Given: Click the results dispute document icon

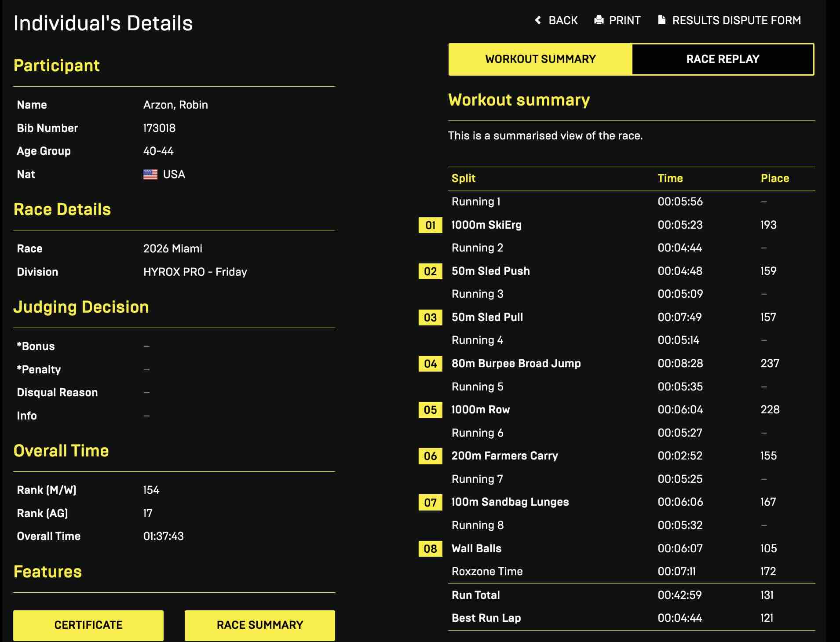Looking at the screenshot, I should [661, 20].
